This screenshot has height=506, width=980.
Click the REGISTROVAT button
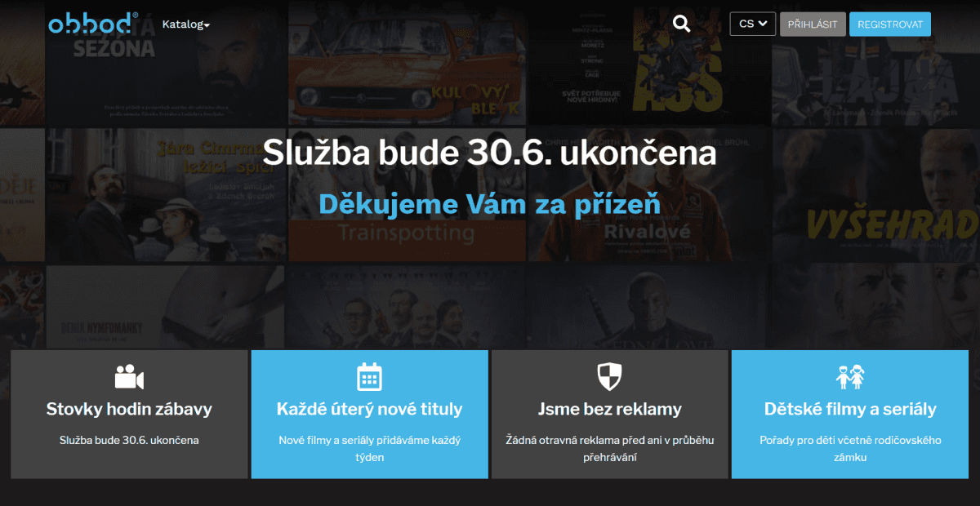click(890, 24)
